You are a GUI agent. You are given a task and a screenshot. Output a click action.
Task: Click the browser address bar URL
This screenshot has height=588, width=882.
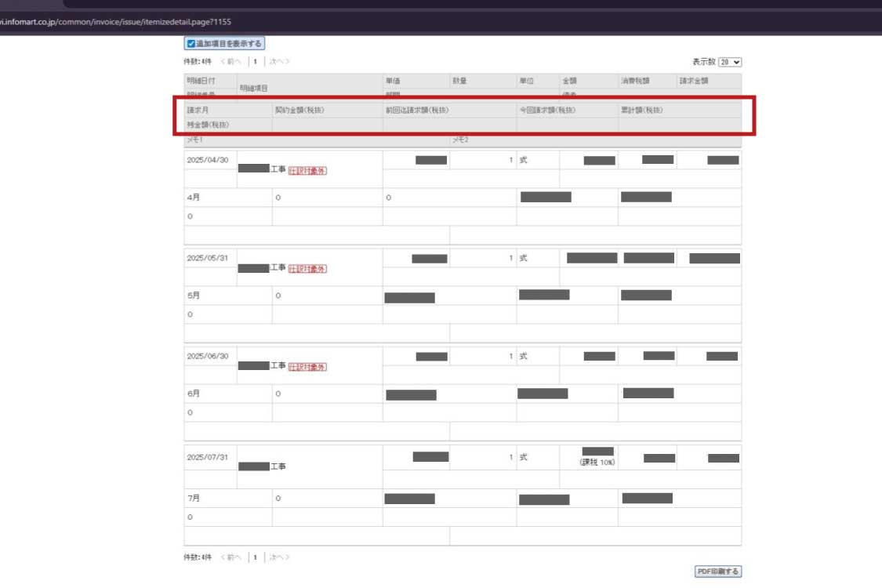coord(118,22)
